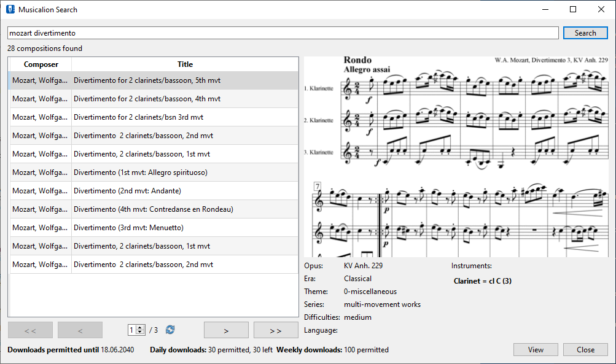Click the Close button at bottom right
This screenshot has height=364, width=616.
(585, 349)
